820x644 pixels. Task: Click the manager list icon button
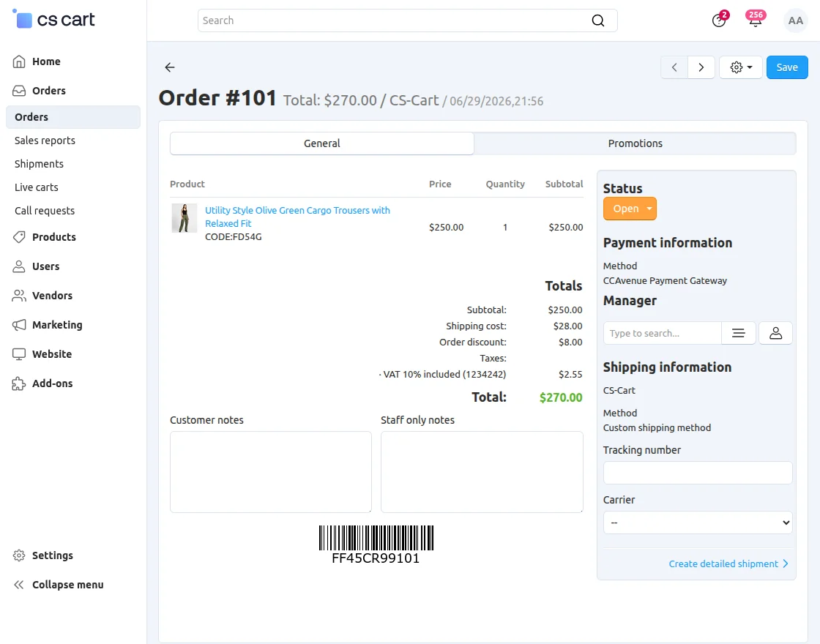739,334
